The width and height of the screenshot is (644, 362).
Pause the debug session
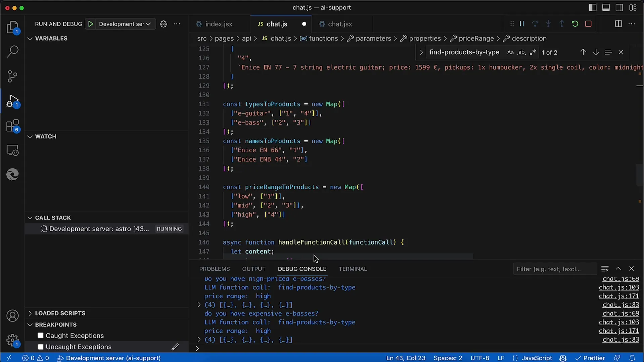(522, 24)
